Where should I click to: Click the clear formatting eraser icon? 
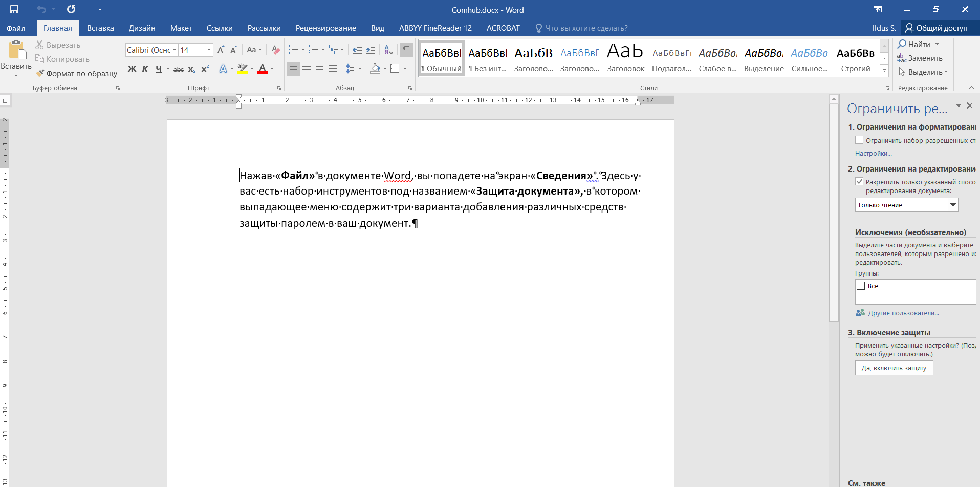(x=276, y=50)
